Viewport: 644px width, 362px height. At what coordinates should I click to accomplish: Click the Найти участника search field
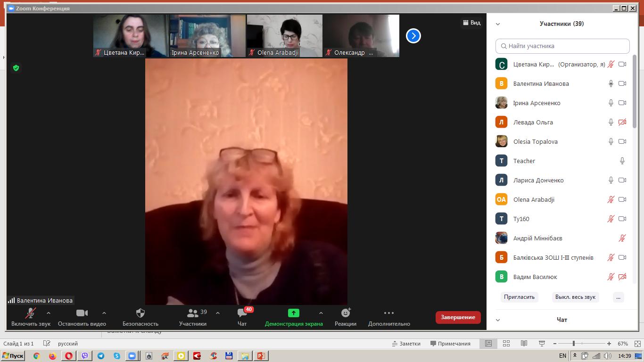coord(562,46)
